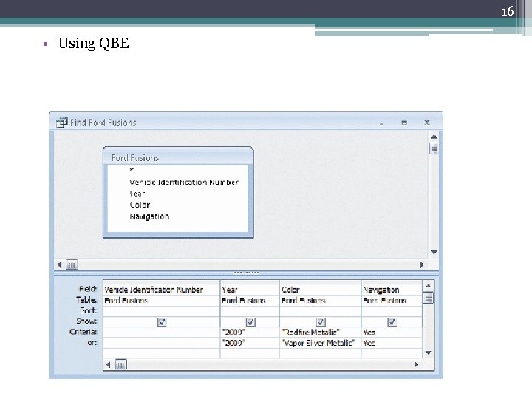Screen dimensions: 532x399
Task: Click the Navigation Field cell in grid
Action: click(x=392, y=290)
